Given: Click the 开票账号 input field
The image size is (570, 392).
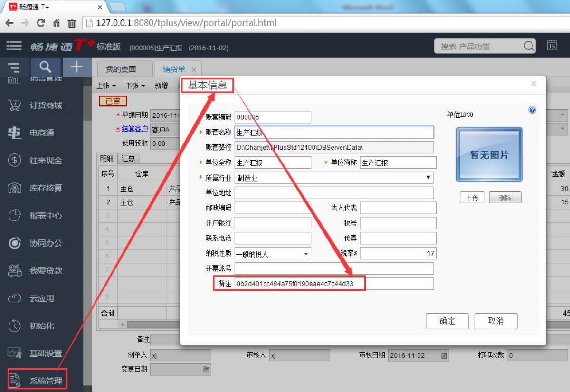Looking at the screenshot, I should point(334,269).
